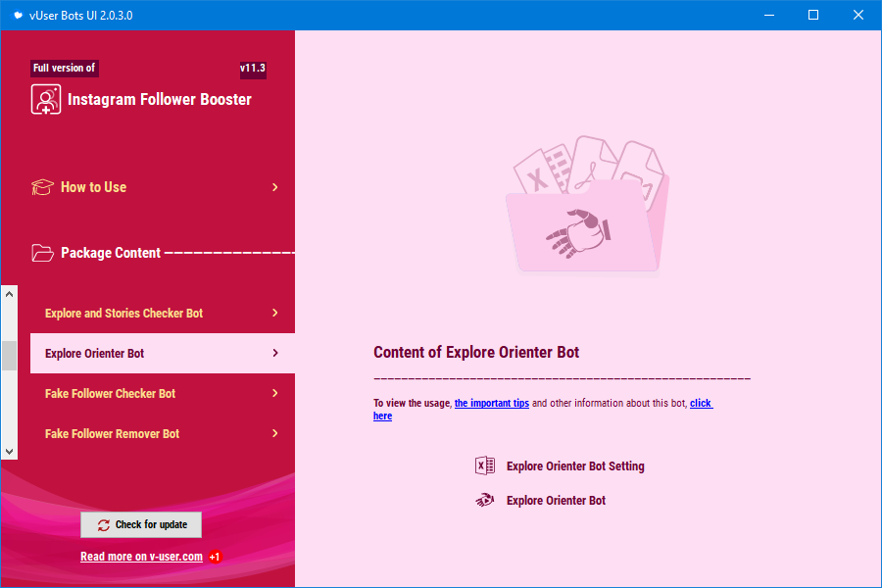This screenshot has height=588, width=882.
Task: Click the bot list scrollbar thumb
Action: tap(9, 356)
